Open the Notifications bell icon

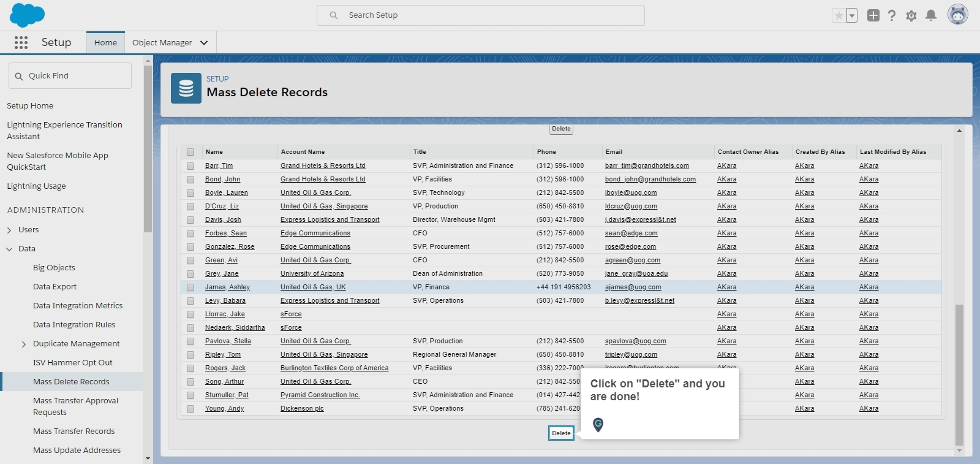(931, 15)
